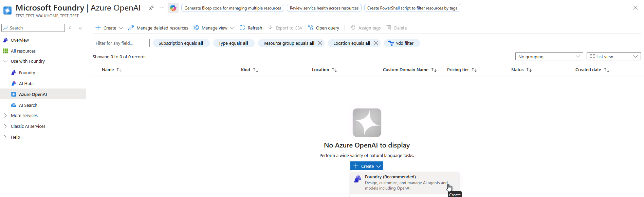The height and width of the screenshot is (197, 644).
Task: Click the sidebar Search box
Action: click(33, 28)
